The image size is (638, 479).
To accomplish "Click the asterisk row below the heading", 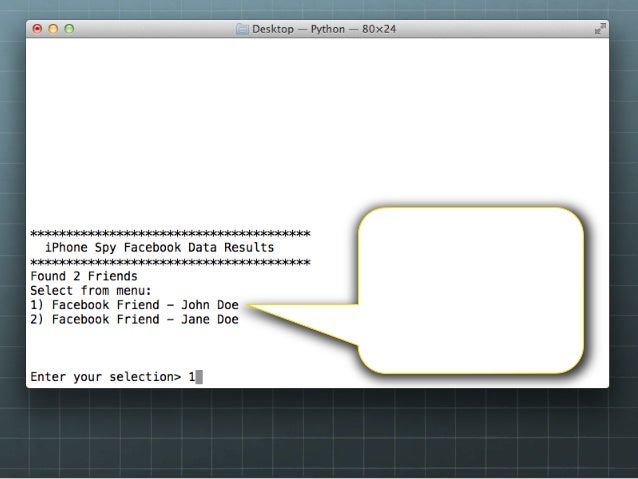I will 170,262.
